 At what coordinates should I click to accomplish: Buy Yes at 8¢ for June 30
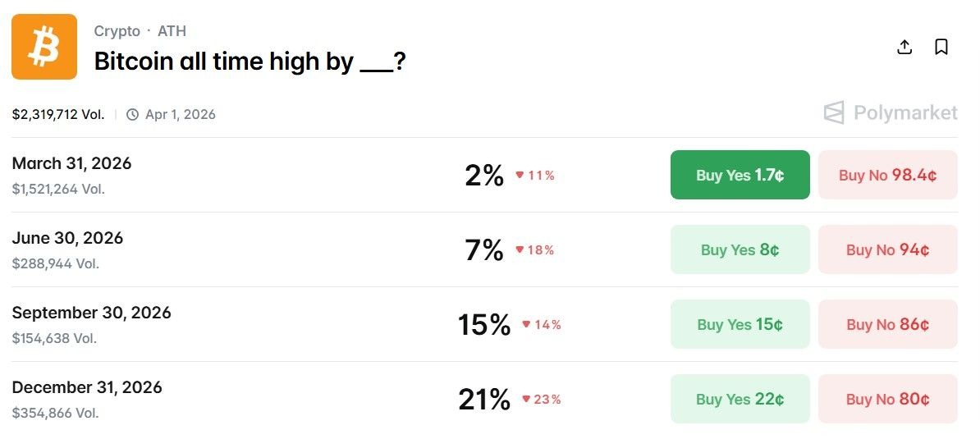pos(740,249)
